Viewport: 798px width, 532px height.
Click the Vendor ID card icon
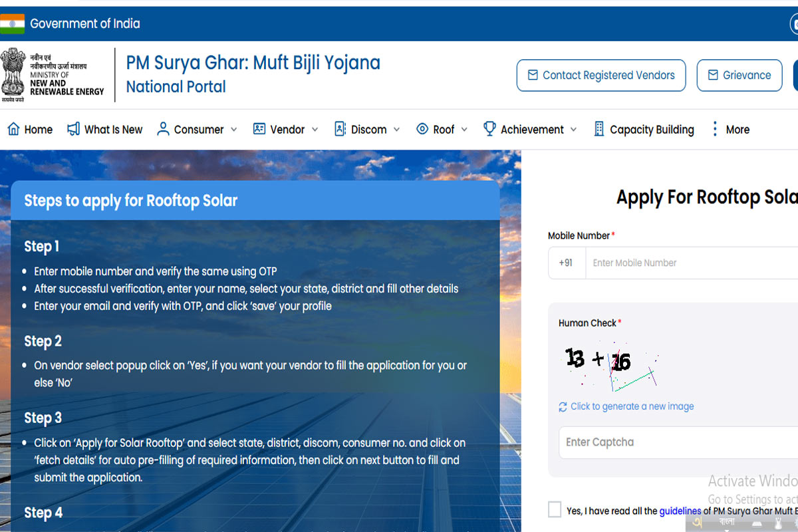coord(259,129)
